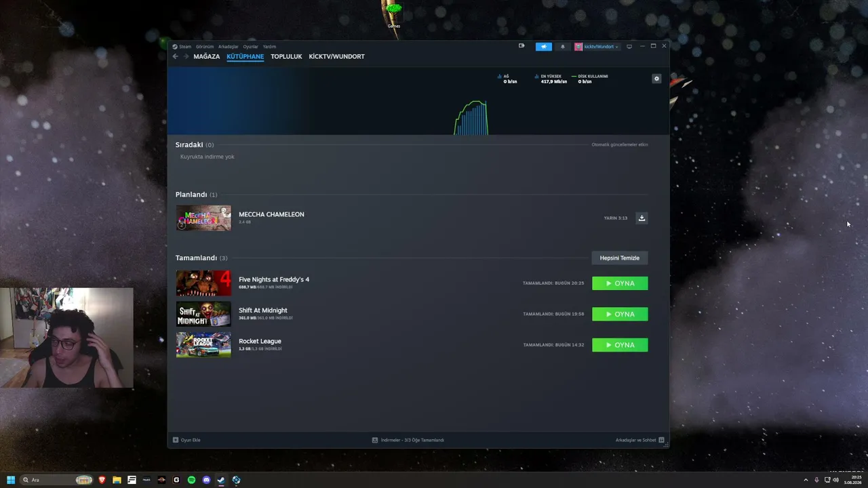
Task: Click the VR/streaming icon in Steam title bar
Action: tap(521, 46)
